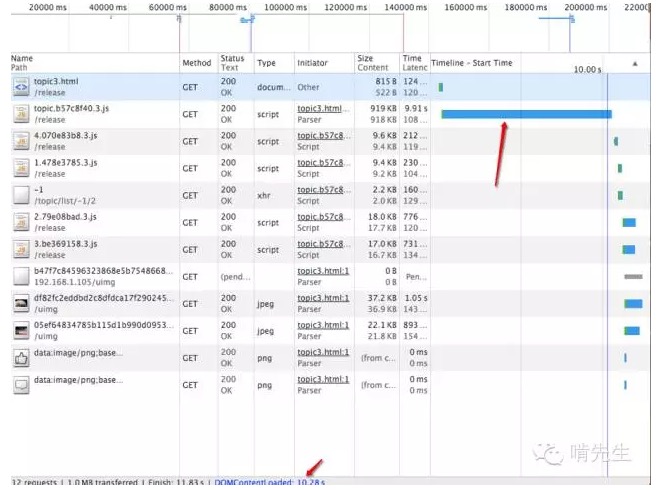
Task: Click the comment bubble icon of last data:image/png row
Action: click(x=21, y=385)
